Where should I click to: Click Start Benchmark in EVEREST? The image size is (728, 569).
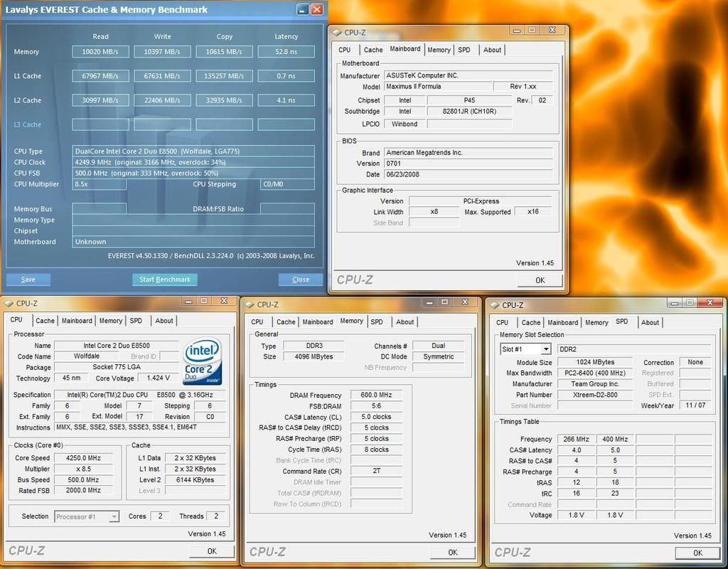coord(165,279)
